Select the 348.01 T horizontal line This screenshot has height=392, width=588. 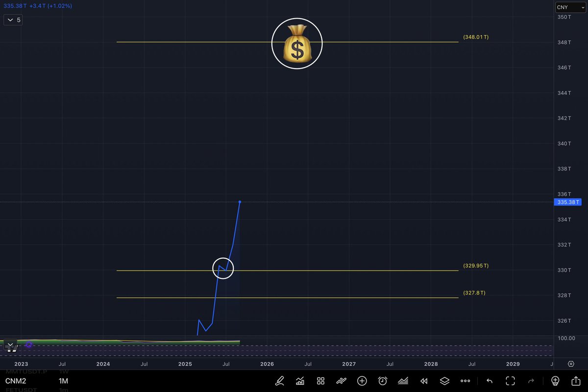(287, 42)
